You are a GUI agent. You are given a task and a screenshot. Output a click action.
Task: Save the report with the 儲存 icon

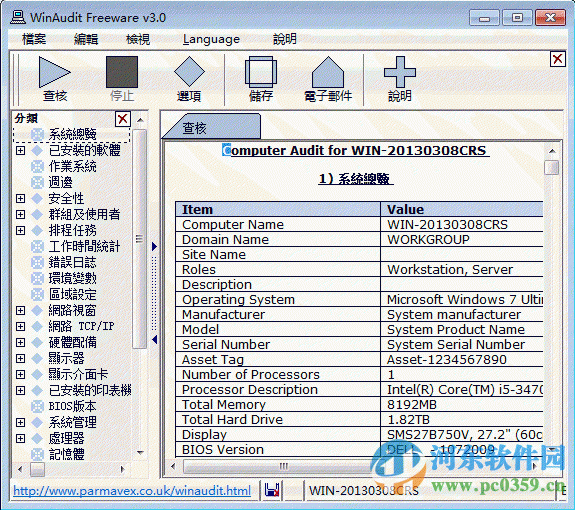[261, 72]
